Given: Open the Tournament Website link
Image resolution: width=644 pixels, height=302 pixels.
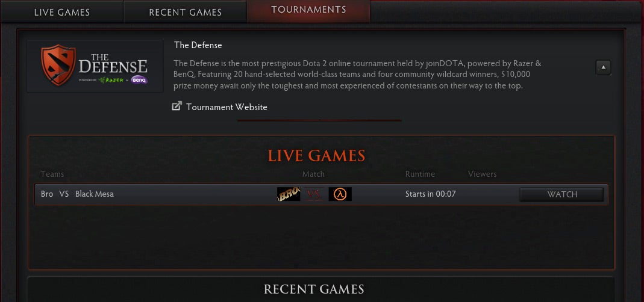Looking at the screenshot, I should pyautogui.click(x=227, y=107).
